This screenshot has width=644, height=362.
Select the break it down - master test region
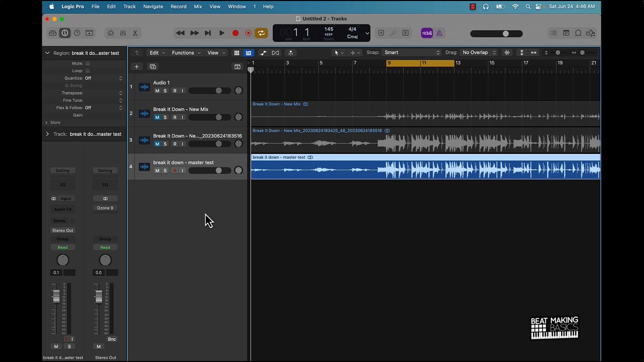(x=426, y=166)
